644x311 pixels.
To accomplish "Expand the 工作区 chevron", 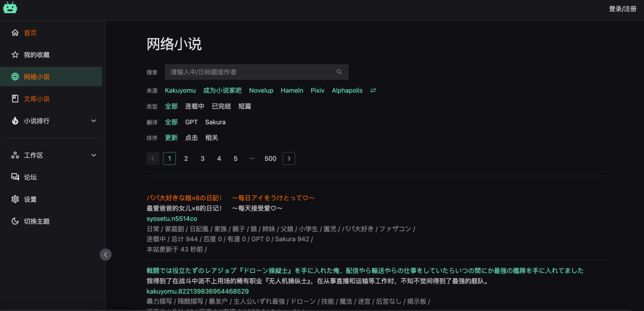I will (x=94, y=155).
